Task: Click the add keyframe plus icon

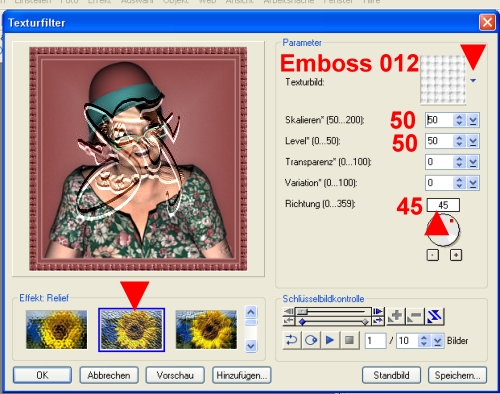Action: [396, 316]
